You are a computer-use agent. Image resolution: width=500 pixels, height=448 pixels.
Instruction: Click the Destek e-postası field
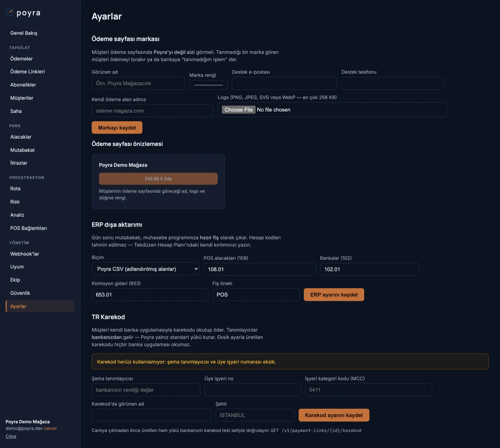pos(284,83)
